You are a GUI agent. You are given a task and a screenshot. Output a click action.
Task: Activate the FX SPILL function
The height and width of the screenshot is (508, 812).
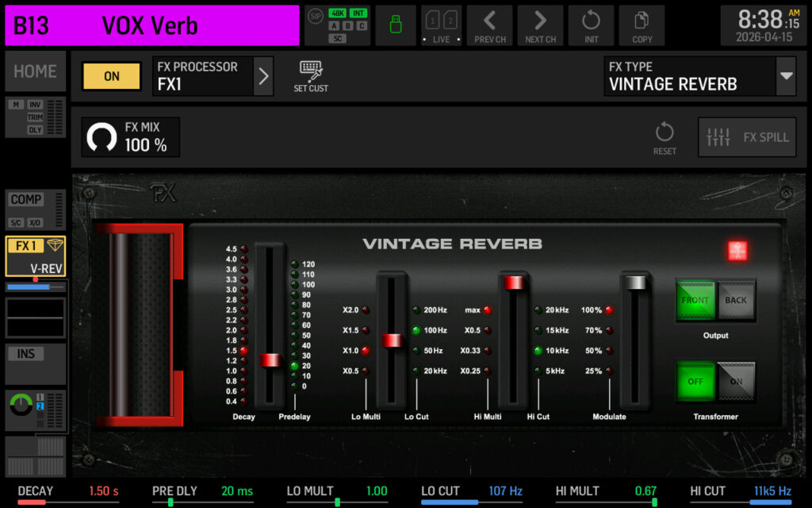click(749, 137)
